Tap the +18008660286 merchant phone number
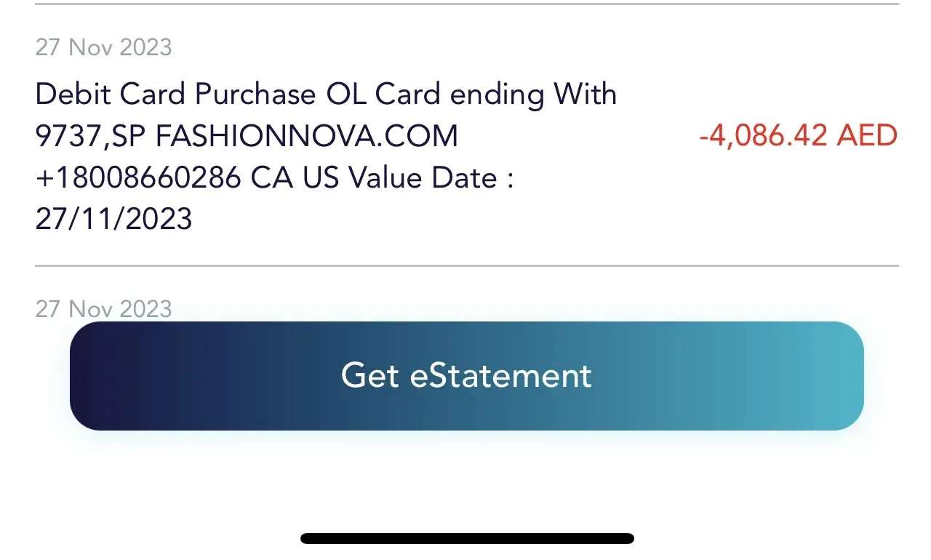This screenshot has height=560, width=931. click(x=138, y=177)
